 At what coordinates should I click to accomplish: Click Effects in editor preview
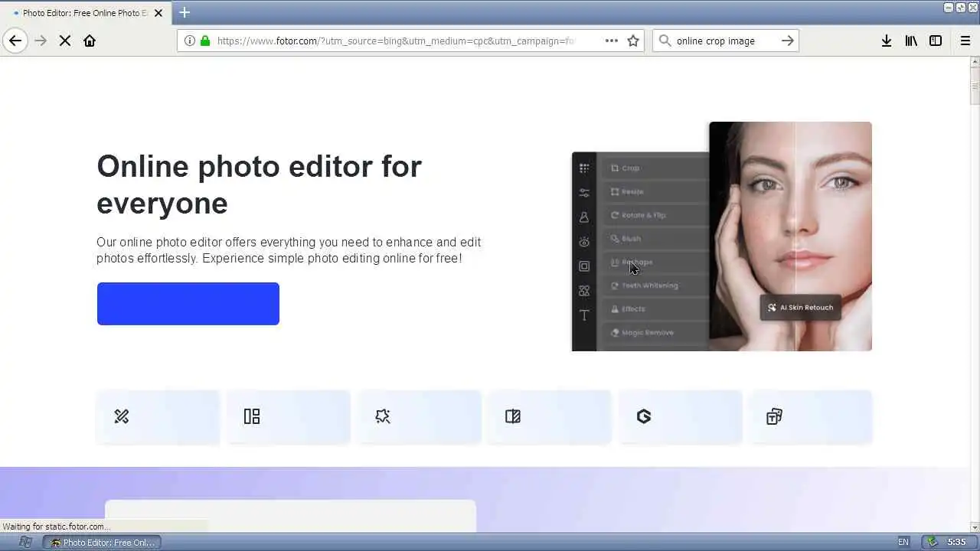(x=655, y=309)
